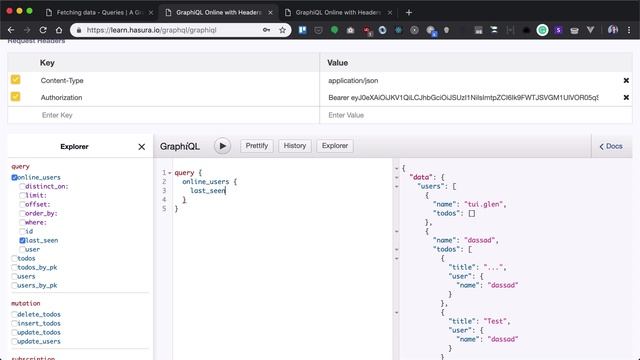Open a new browser tab
This screenshot has width=640, height=360.
pyautogui.click(x=409, y=13)
